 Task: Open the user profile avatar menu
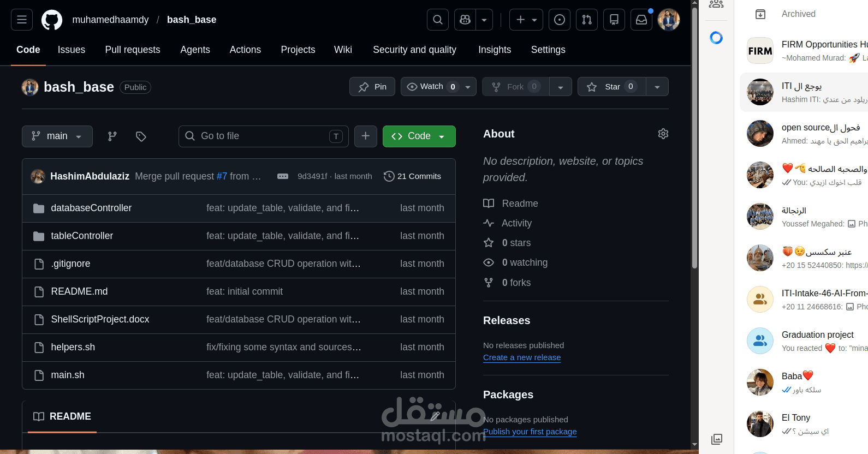pyautogui.click(x=669, y=20)
